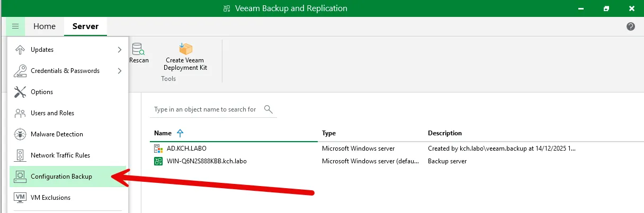This screenshot has width=644, height=213.
Task: Click the Create Veeam Deployment Kit icon
Action: coord(185,50)
